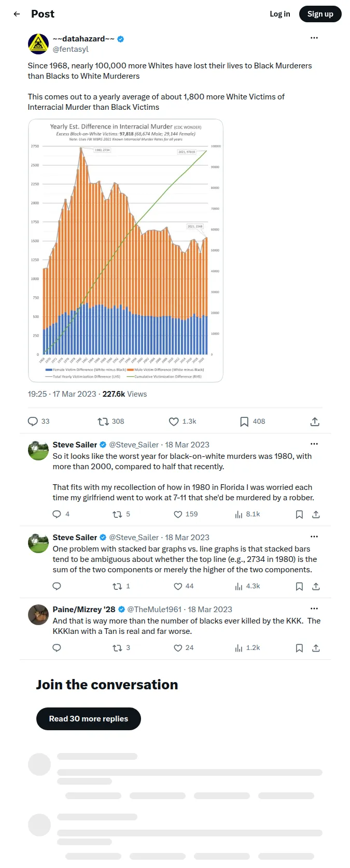Open more options on datahazard's post
350x868 pixels.
coord(314,38)
